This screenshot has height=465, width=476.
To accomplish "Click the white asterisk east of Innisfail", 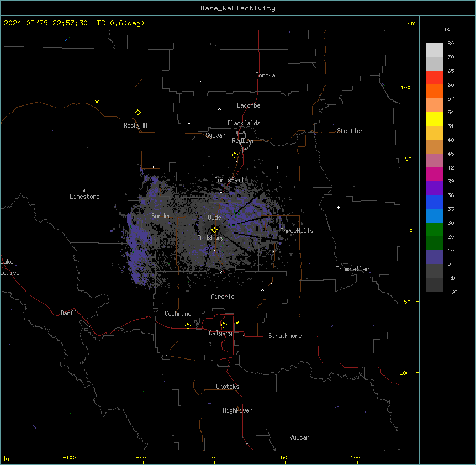I will click(x=277, y=167).
